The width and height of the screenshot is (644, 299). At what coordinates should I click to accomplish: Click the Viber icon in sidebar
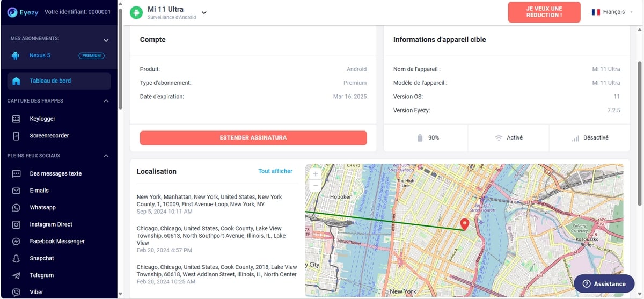(16, 292)
